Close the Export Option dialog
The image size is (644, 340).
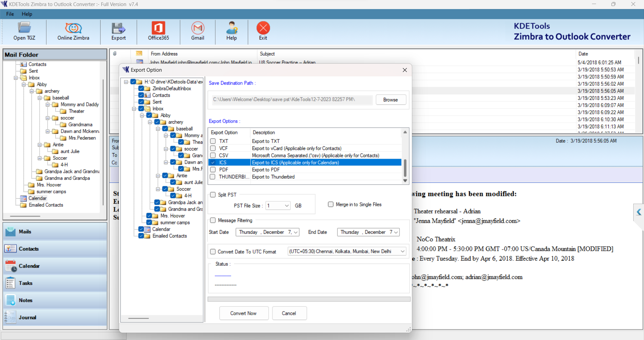[x=405, y=70]
